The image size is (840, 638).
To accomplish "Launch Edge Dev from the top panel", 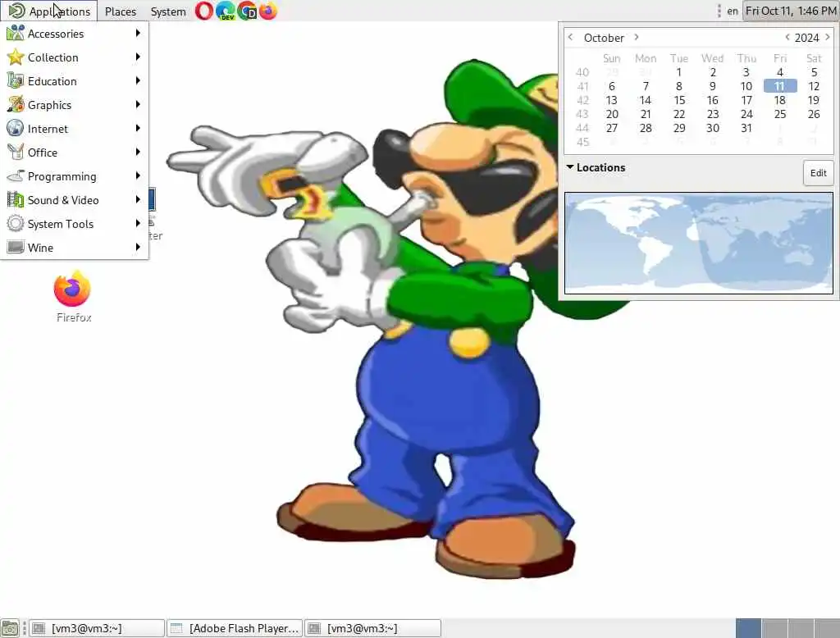I will click(x=226, y=11).
